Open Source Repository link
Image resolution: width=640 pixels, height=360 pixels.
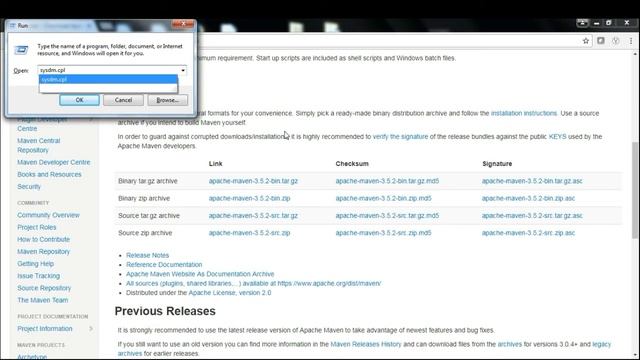coord(44,288)
